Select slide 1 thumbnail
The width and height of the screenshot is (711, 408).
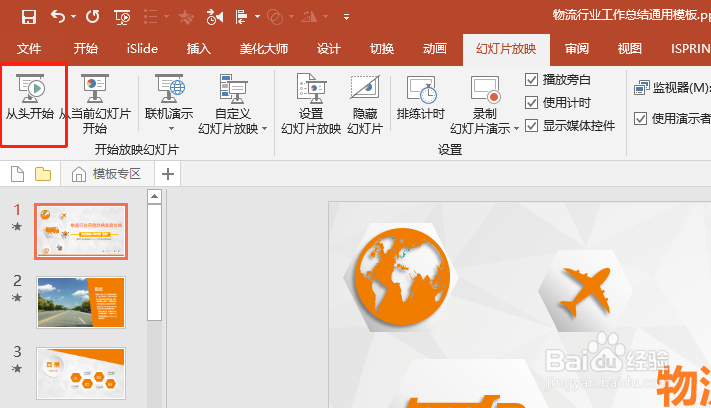tap(81, 231)
